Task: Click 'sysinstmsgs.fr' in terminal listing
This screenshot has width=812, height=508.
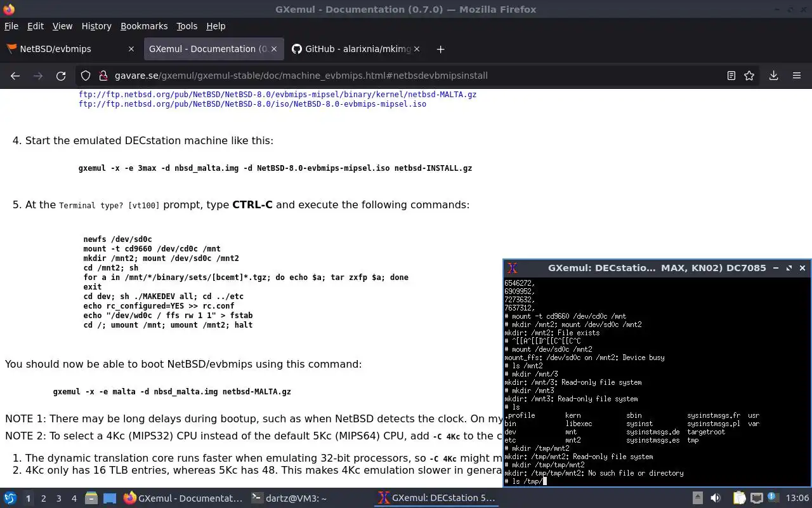Action: [714, 415]
